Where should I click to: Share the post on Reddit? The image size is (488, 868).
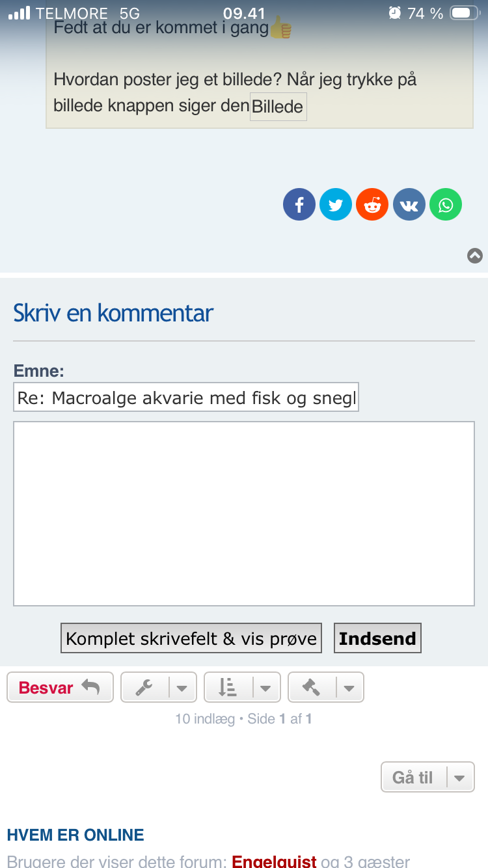pos(372,205)
